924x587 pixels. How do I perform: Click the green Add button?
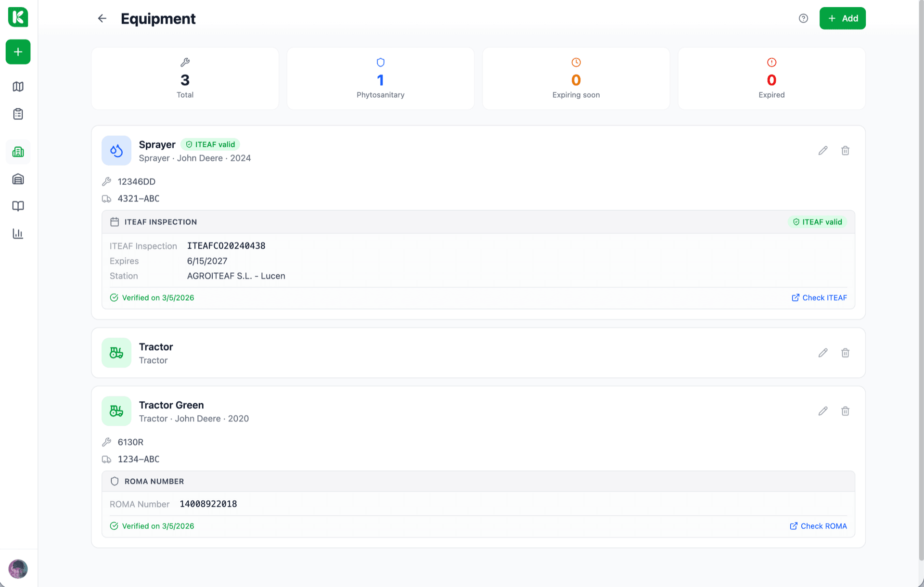click(x=842, y=18)
